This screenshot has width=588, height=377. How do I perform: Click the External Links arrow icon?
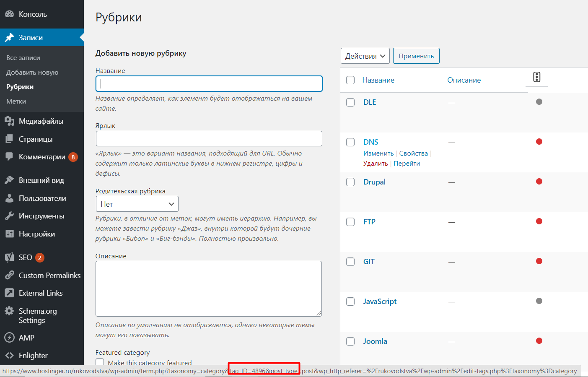[x=9, y=293]
